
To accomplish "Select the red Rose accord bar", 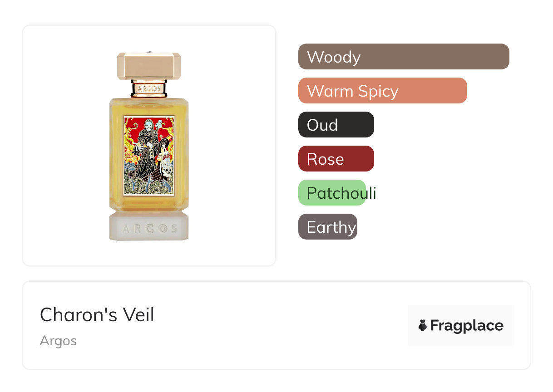I will (x=336, y=159).
